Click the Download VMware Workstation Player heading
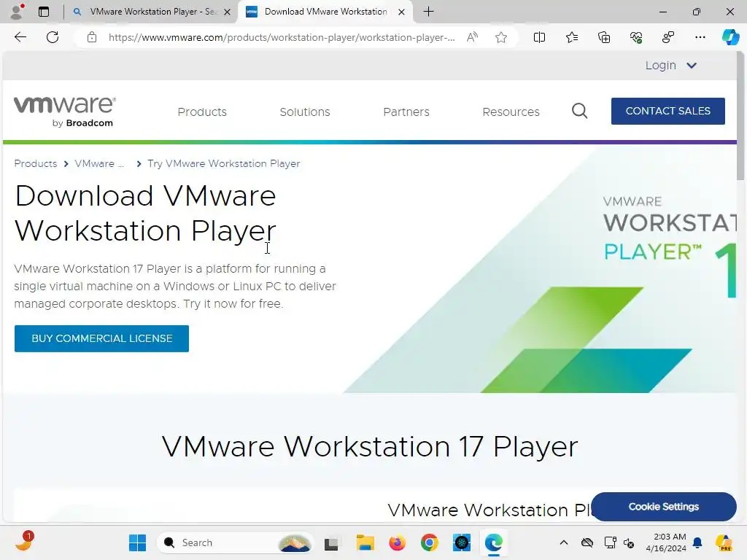The width and height of the screenshot is (747, 560). [x=145, y=214]
